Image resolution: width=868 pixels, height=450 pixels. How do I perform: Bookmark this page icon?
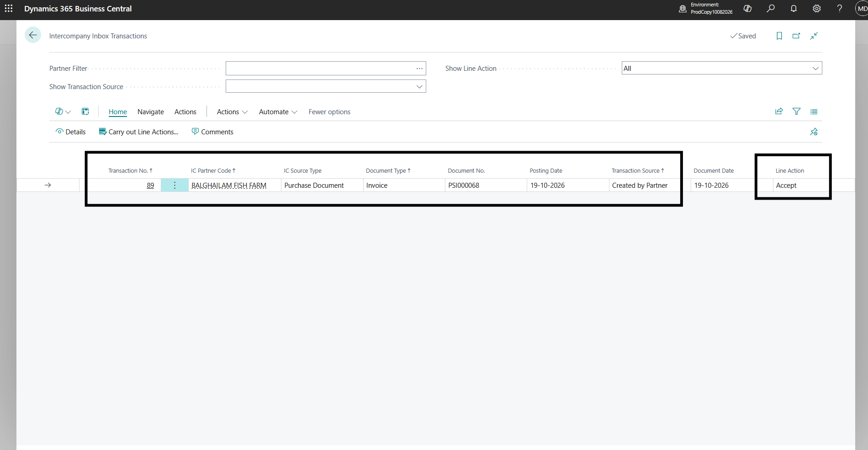pos(779,36)
